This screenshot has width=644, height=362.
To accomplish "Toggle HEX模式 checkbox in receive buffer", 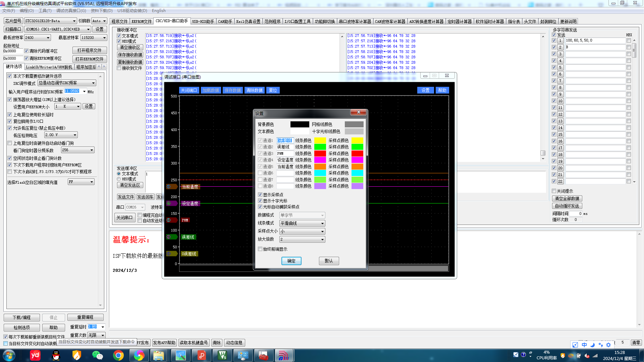I will [119, 41].
